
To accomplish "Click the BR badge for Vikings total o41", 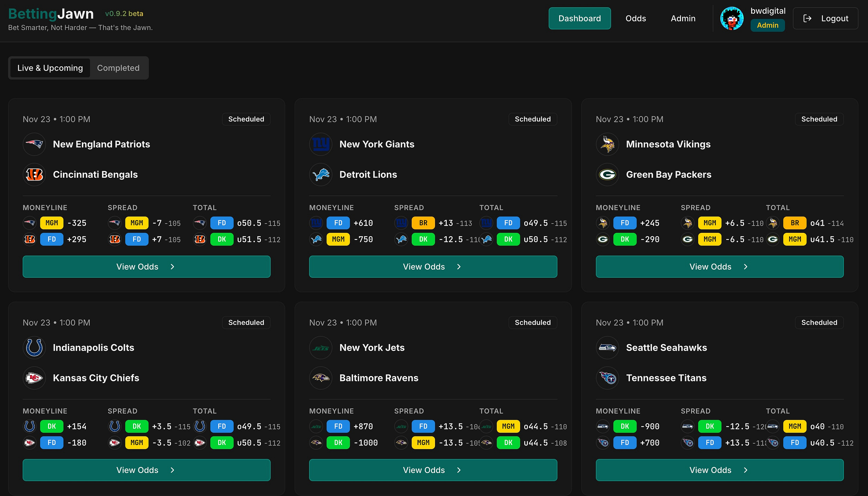I will (795, 223).
